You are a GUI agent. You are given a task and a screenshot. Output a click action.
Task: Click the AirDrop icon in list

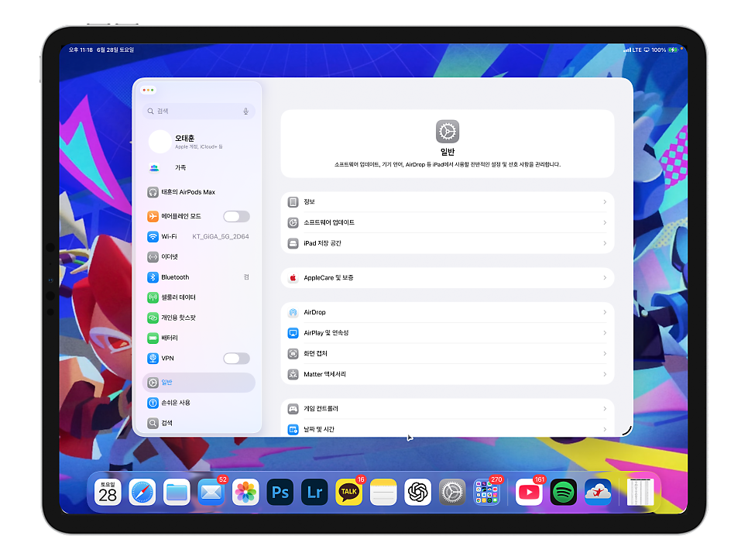click(x=293, y=312)
